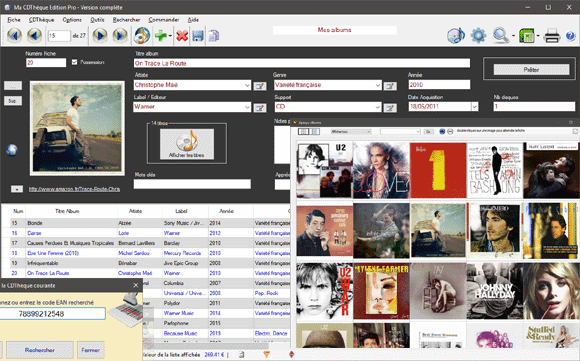
Task: Click the blue round zoom-in button in album preview
Action: coord(442,131)
